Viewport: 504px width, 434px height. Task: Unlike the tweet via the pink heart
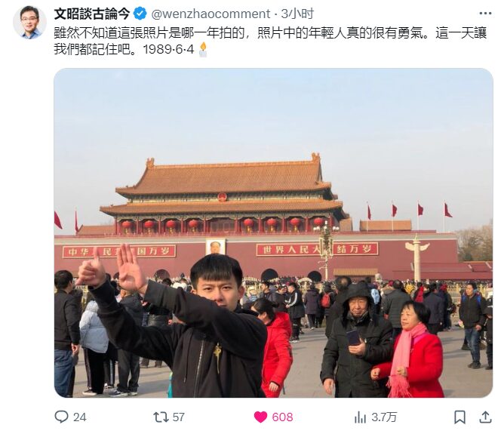260,417
